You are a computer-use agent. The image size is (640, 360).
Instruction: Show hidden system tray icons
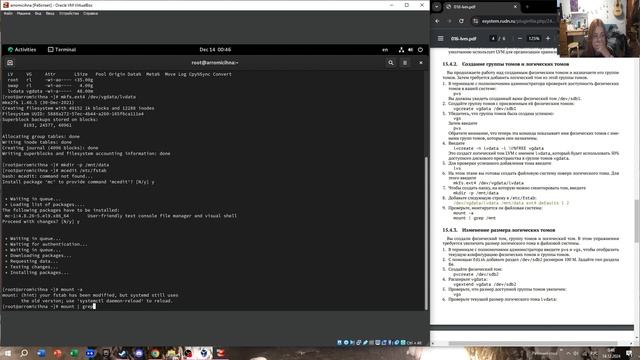[568, 353]
